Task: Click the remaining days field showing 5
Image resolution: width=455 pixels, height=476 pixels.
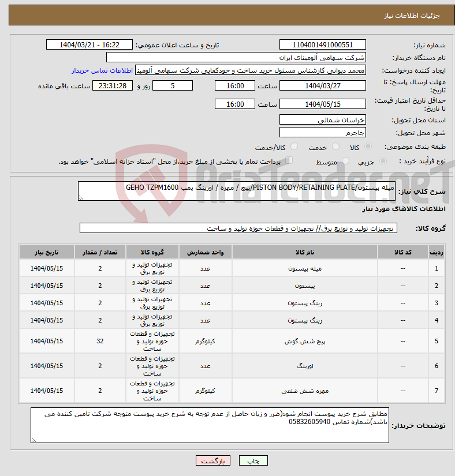Action: click(173, 85)
